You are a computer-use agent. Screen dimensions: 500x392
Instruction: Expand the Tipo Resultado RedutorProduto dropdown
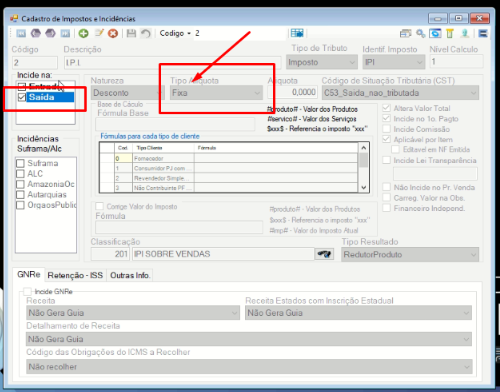tap(410, 255)
